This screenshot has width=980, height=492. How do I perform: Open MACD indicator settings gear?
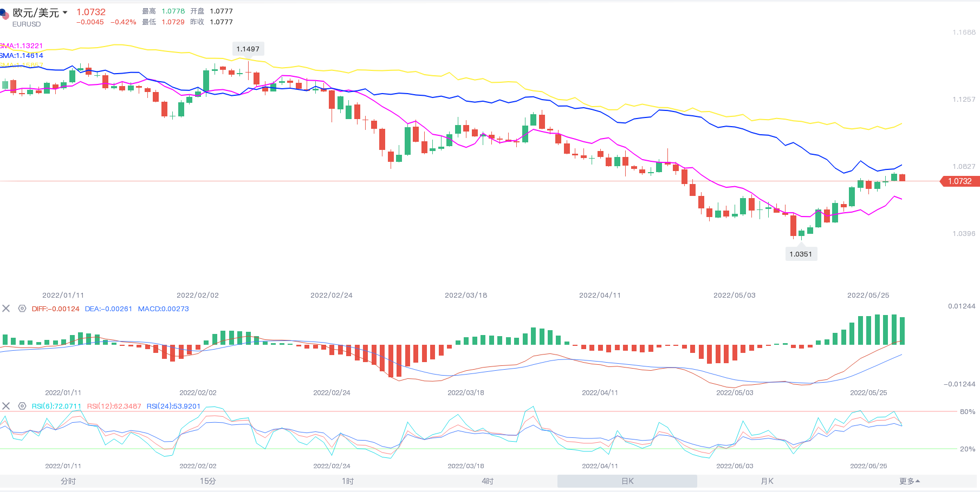coord(22,309)
